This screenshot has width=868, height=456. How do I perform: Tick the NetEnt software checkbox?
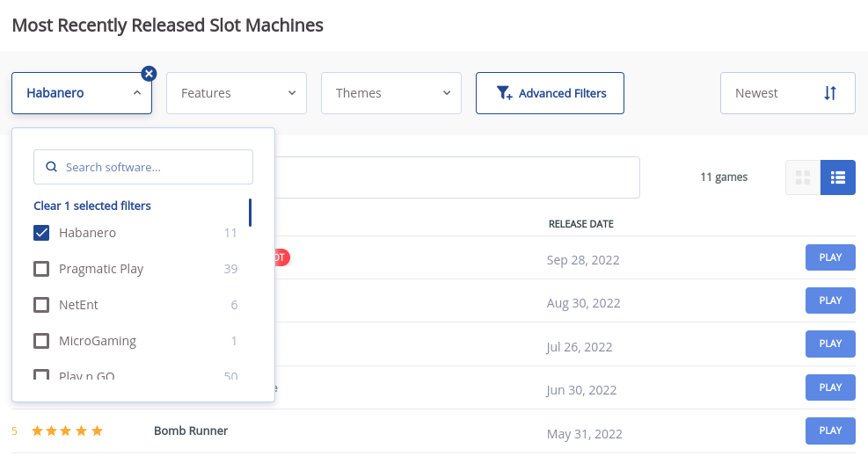click(x=41, y=305)
